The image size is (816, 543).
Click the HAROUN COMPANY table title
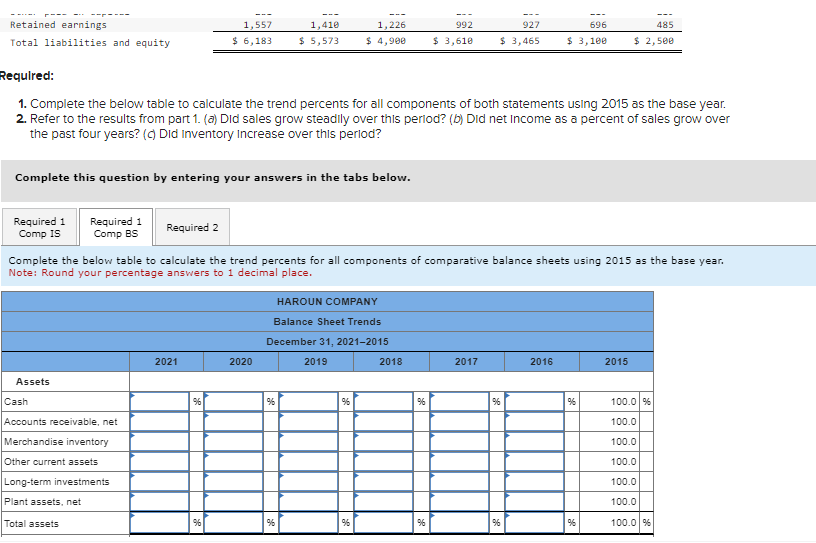(x=327, y=301)
